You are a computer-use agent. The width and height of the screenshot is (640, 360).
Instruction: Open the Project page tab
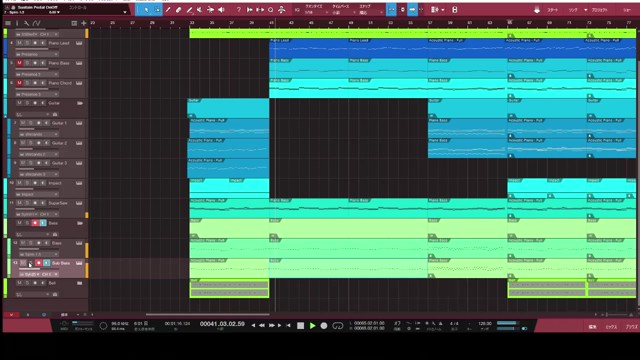[599, 10]
